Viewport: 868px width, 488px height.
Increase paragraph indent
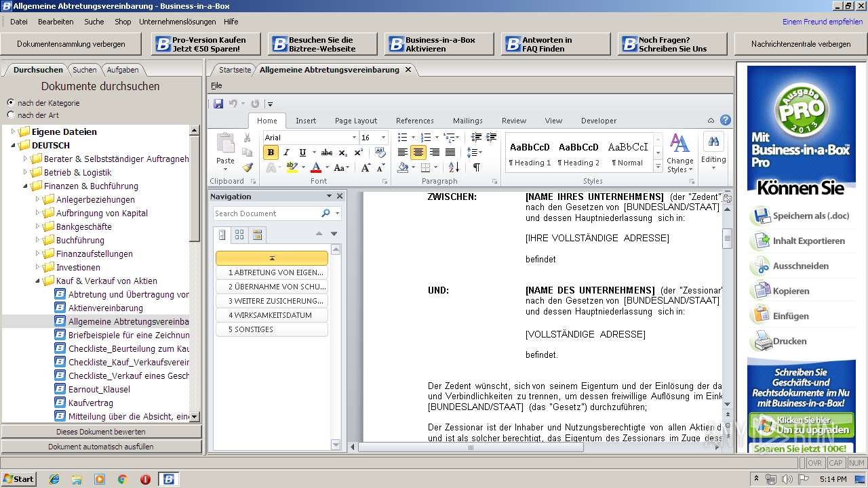(492, 138)
